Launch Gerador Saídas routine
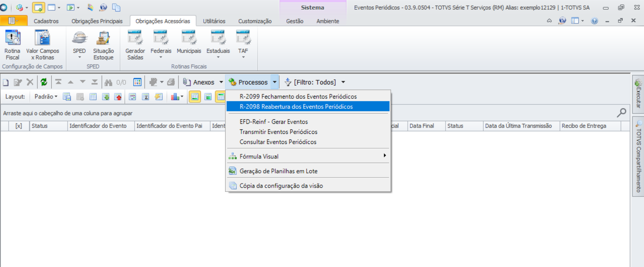 click(135, 45)
